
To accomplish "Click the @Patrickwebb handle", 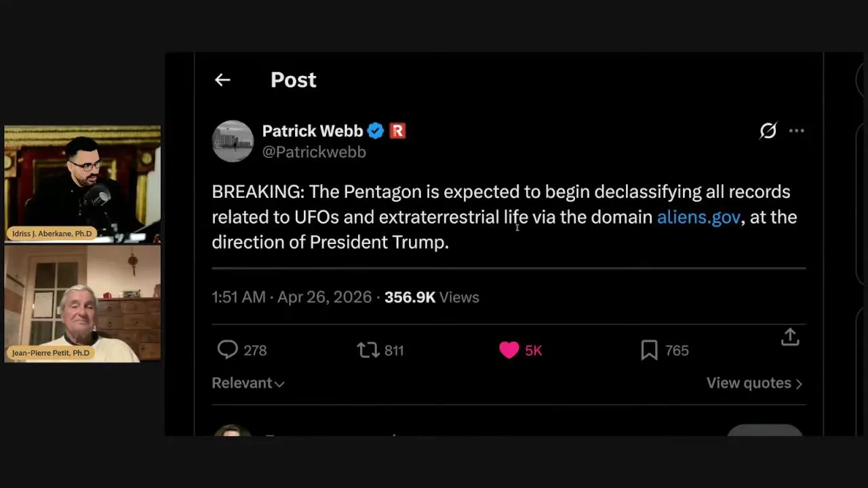I will pyautogui.click(x=314, y=152).
